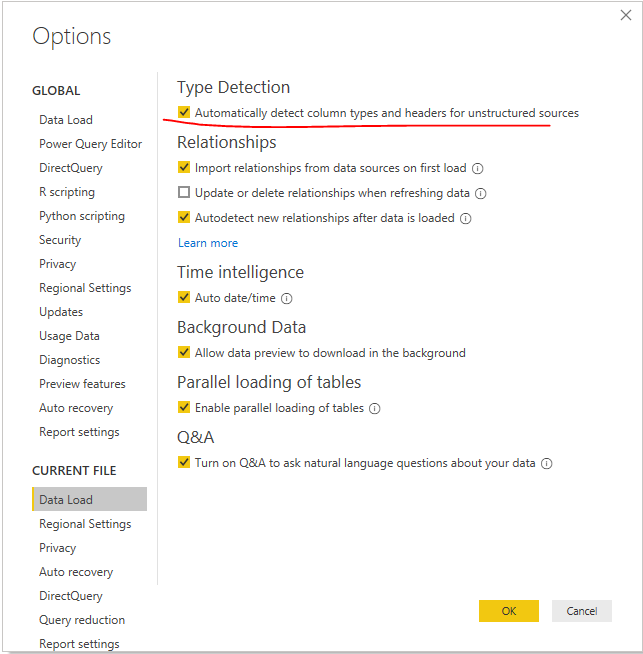
Task: Close the Options dialog with the X
Action: (x=626, y=15)
